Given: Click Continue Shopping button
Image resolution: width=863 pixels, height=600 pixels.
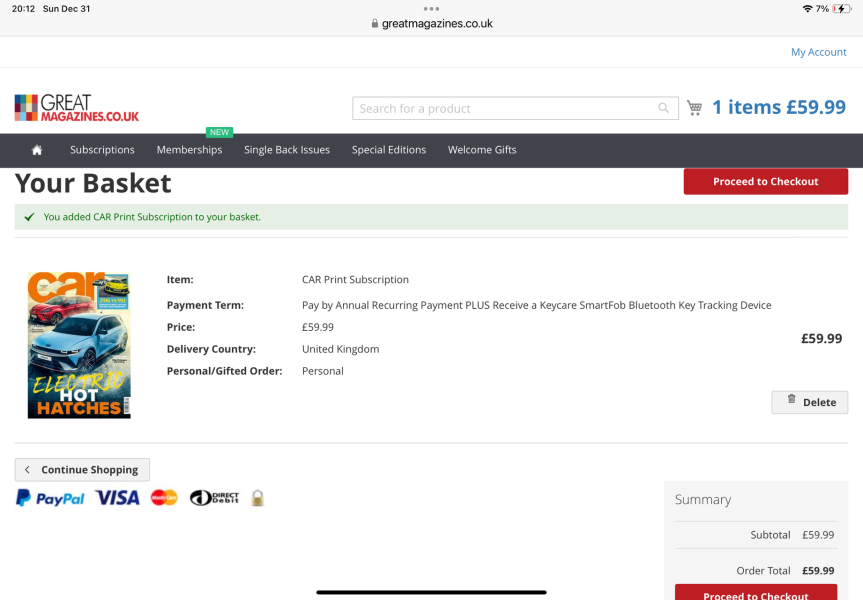Looking at the screenshot, I should click(82, 470).
